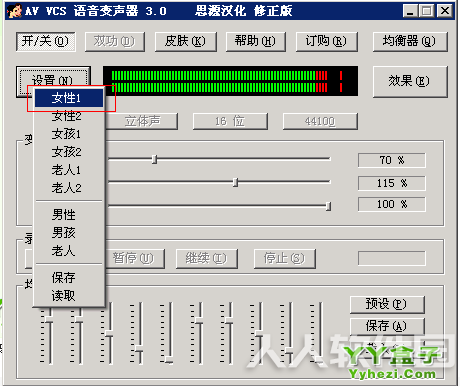Open the 皮肤 (K) skin button

(186, 42)
